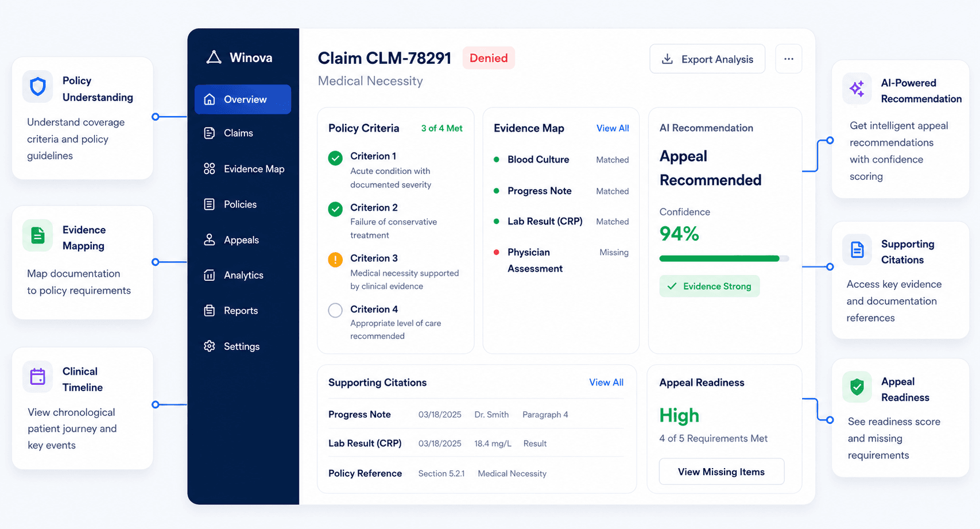The width and height of the screenshot is (980, 529).
Task: Click the Policies list icon
Action: [x=210, y=204]
